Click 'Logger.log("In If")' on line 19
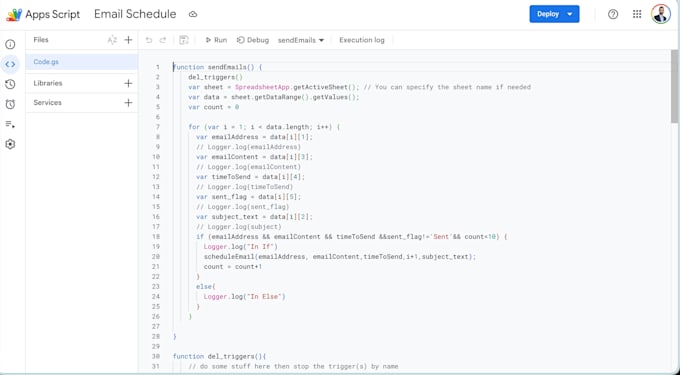This screenshot has height=375, width=680. (x=241, y=247)
